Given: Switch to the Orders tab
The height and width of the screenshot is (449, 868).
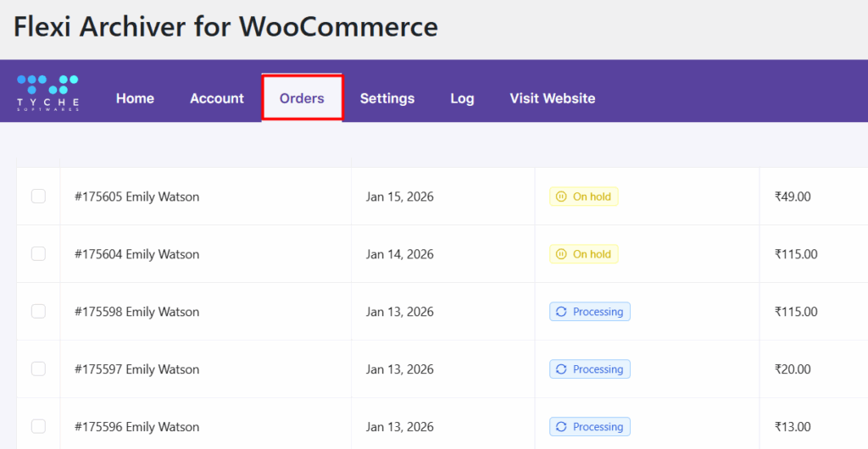Looking at the screenshot, I should 302,98.
